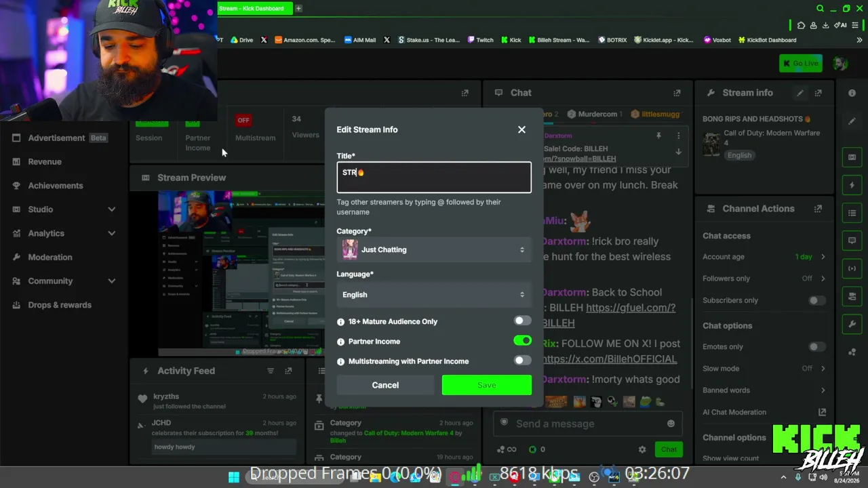The height and width of the screenshot is (488, 868).
Task: Go to Achievements in the sidebar
Action: [x=56, y=185]
